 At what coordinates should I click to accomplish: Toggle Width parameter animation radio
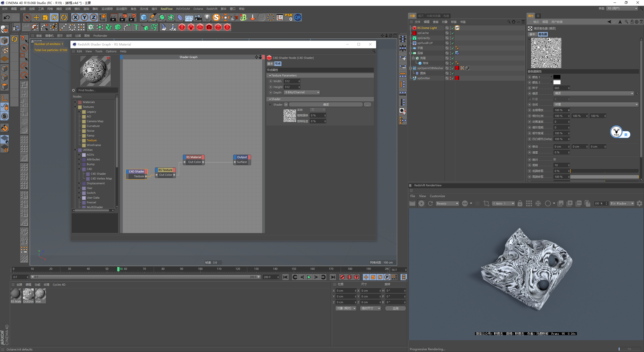click(271, 81)
